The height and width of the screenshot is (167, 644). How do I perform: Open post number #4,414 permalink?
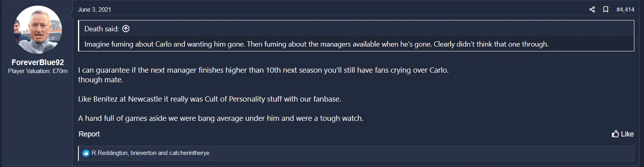(625, 10)
